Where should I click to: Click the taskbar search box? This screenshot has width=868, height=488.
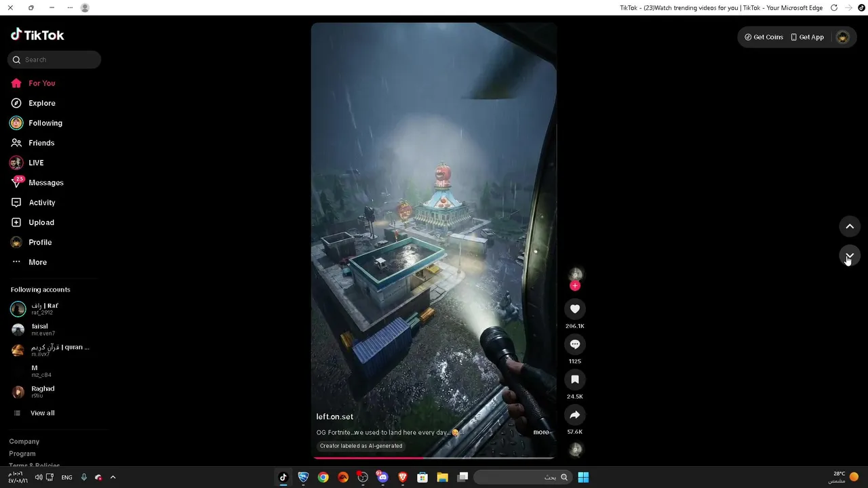pyautogui.click(x=522, y=477)
